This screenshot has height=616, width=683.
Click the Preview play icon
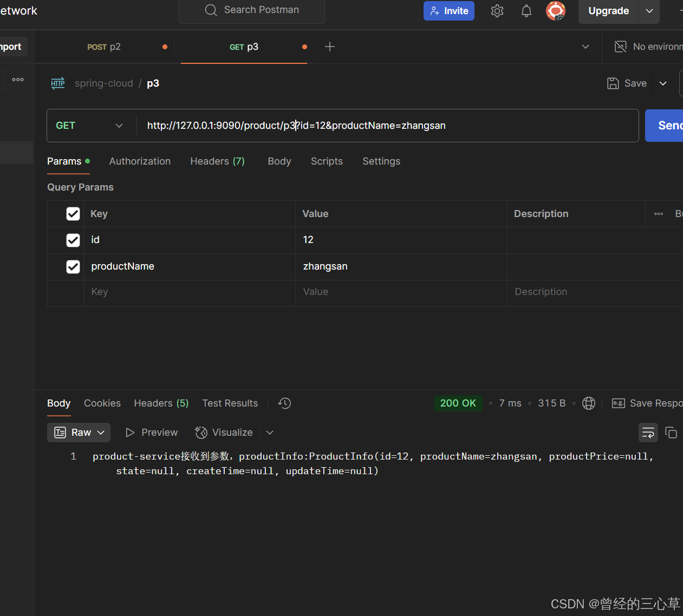(130, 432)
